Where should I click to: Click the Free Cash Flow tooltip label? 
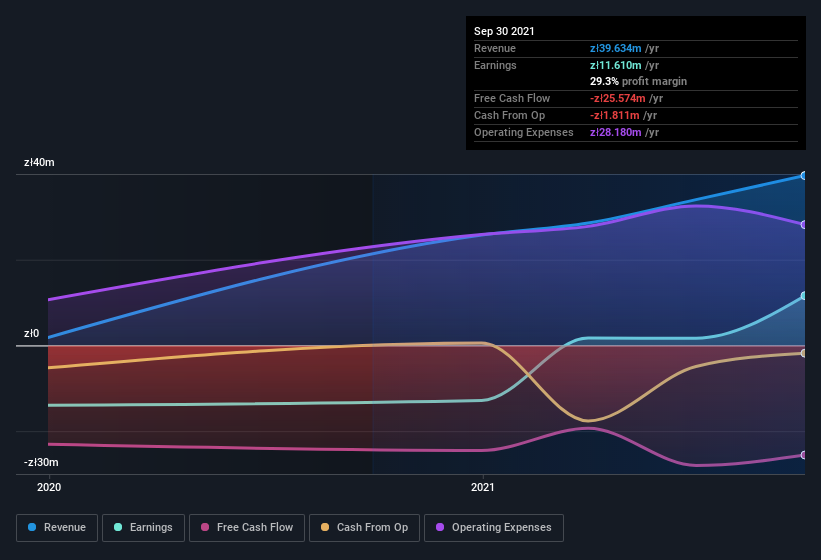512,98
